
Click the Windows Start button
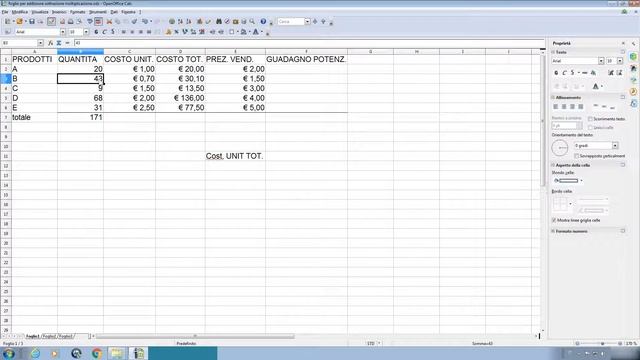coord(9,353)
